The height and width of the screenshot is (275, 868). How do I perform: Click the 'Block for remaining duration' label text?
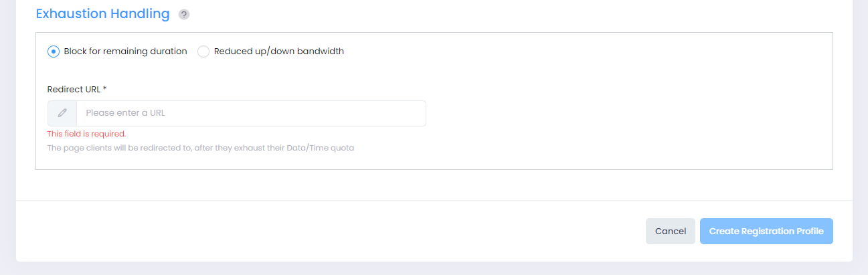(x=125, y=52)
